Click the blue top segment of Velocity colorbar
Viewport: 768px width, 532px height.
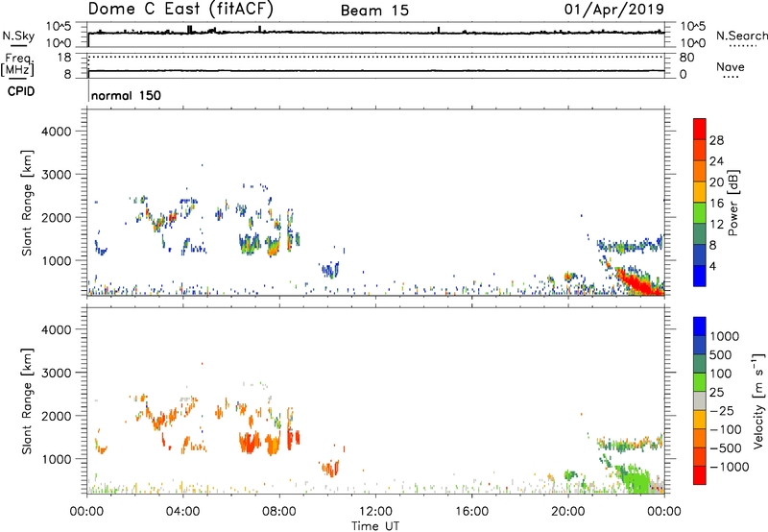pyautogui.click(x=700, y=326)
